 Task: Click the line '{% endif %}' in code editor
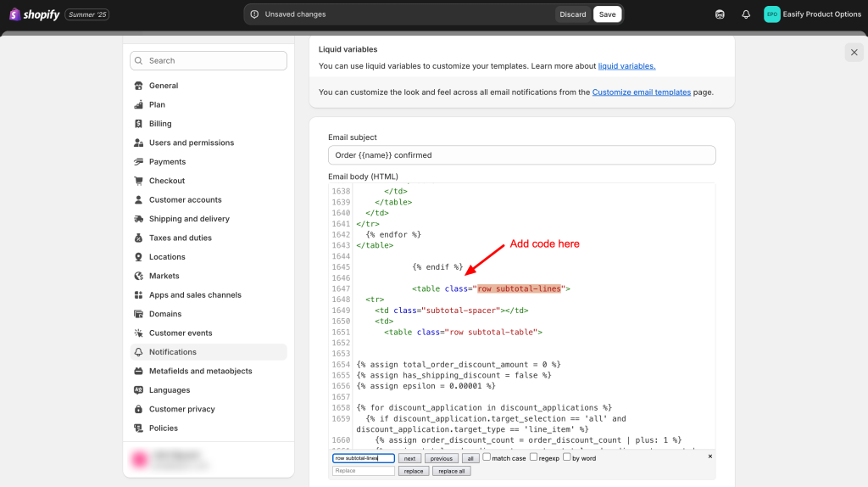[x=437, y=267]
